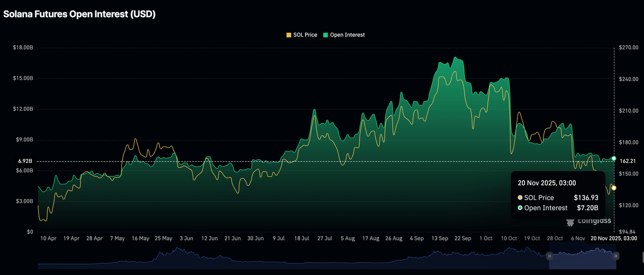Click the left range slider handle

point(549,256)
